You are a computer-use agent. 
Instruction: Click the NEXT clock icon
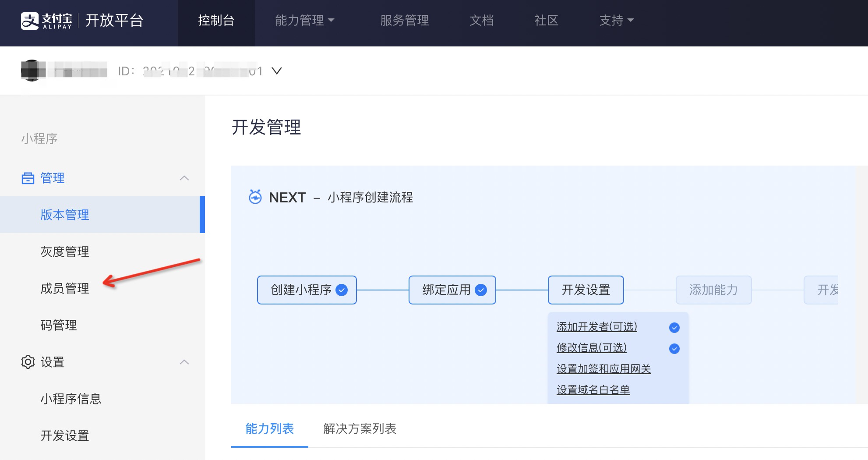point(255,197)
